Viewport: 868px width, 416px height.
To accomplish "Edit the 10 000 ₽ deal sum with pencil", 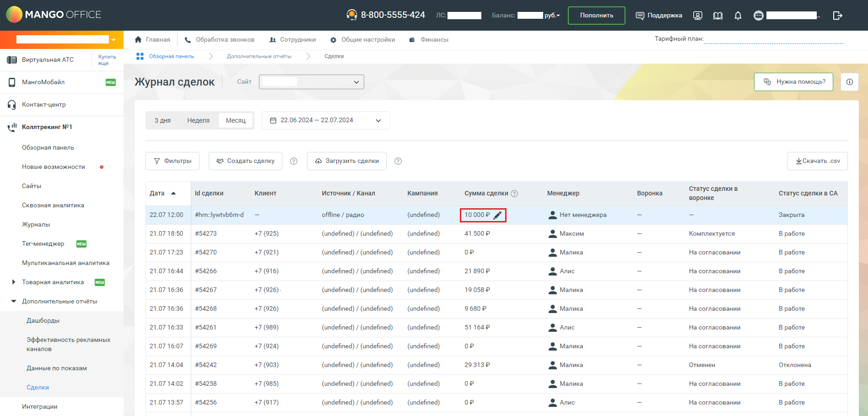I will click(x=498, y=215).
